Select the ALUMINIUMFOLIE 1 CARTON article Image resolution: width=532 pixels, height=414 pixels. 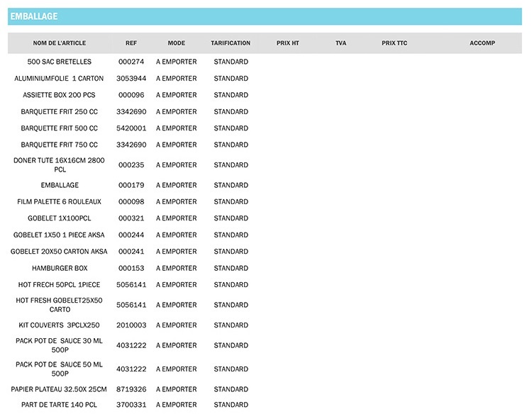click(59, 78)
